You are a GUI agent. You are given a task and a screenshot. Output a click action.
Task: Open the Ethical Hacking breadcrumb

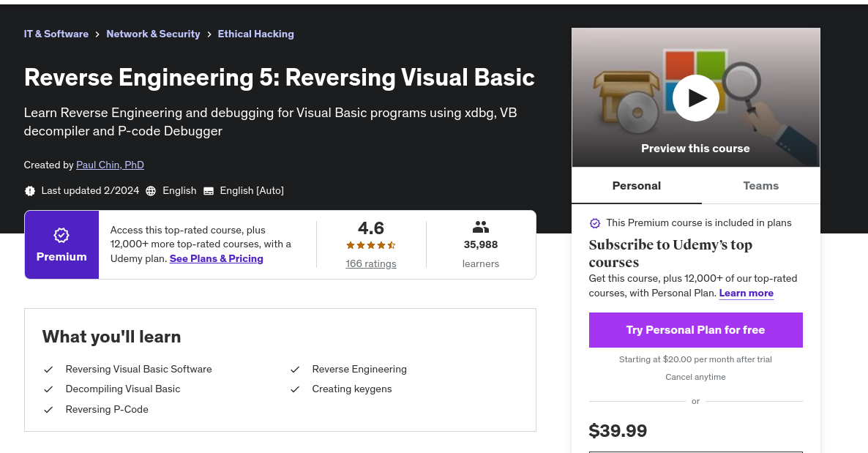coord(255,34)
